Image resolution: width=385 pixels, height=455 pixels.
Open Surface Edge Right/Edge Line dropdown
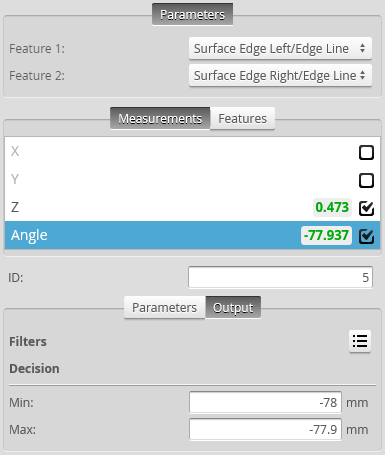pyautogui.click(x=280, y=75)
